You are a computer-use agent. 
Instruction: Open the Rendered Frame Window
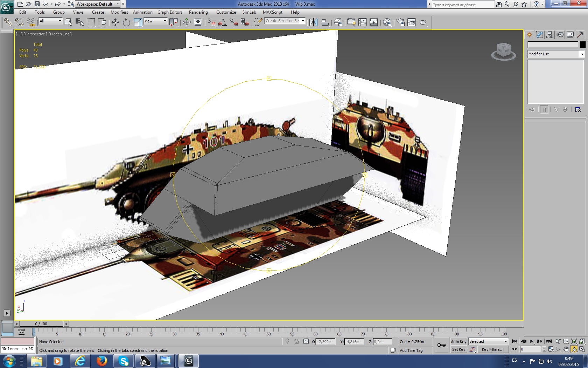point(412,22)
